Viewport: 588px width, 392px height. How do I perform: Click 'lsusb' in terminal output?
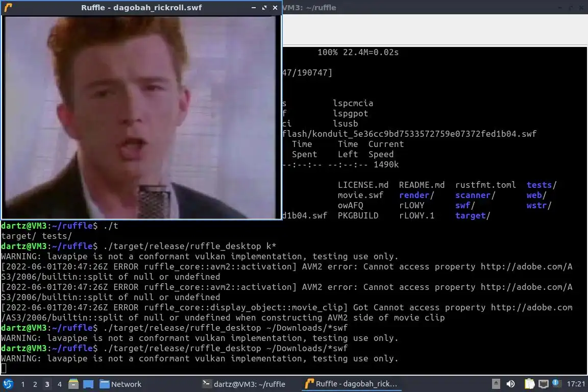click(x=345, y=124)
